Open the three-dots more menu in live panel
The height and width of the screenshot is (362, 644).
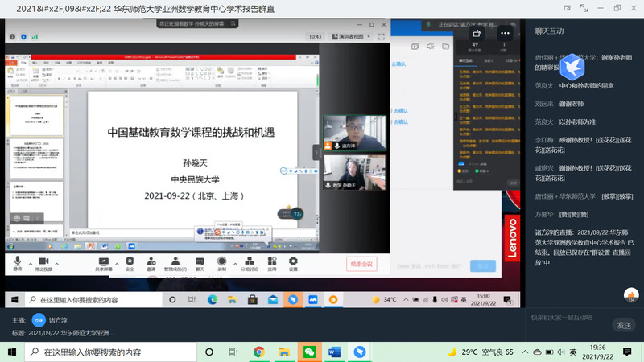coord(505,33)
